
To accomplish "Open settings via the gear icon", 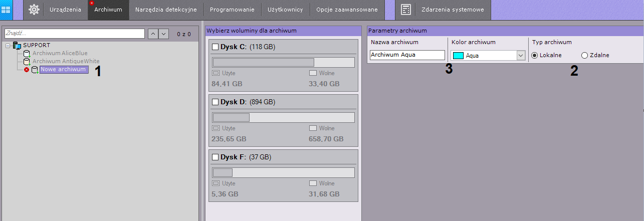I will tap(34, 10).
